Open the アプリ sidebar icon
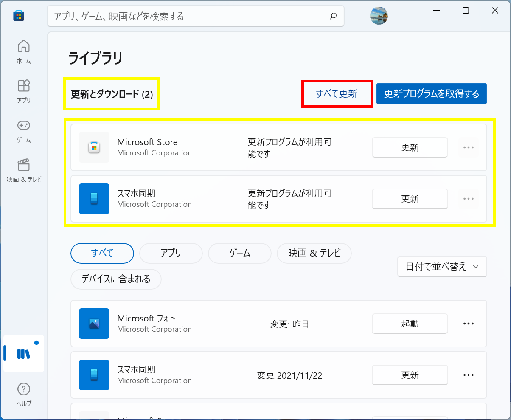 click(24, 91)
